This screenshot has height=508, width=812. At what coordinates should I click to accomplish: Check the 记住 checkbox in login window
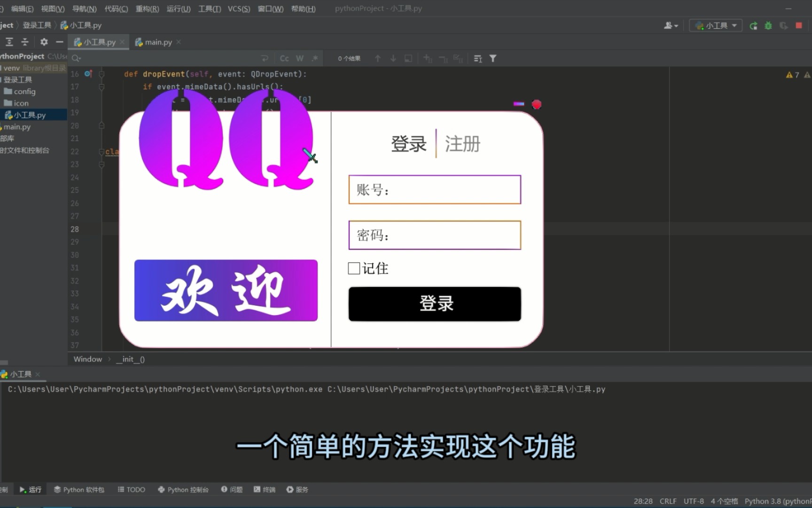pyautogui.click(x=354, y=268)
